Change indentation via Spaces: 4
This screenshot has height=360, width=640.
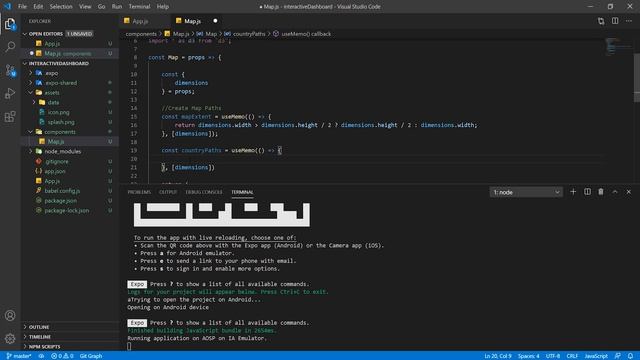click(x=528, y=356)
